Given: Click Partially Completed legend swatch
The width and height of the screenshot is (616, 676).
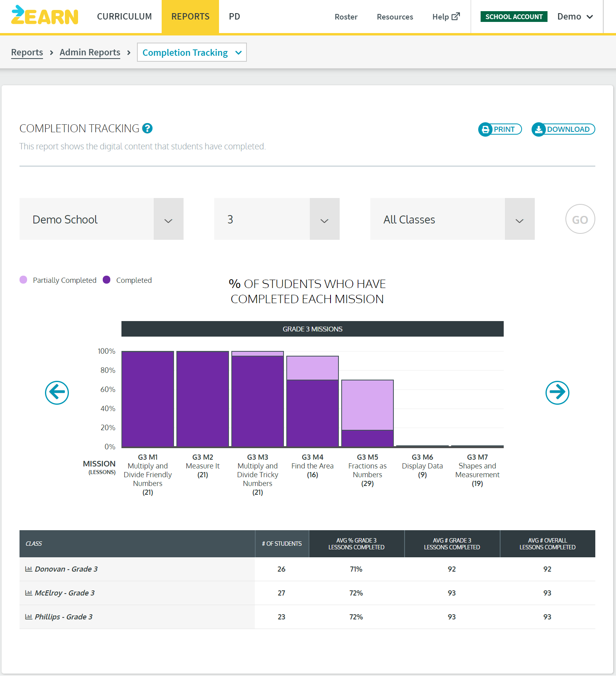Looking at the screenshot, I should 23,280.
